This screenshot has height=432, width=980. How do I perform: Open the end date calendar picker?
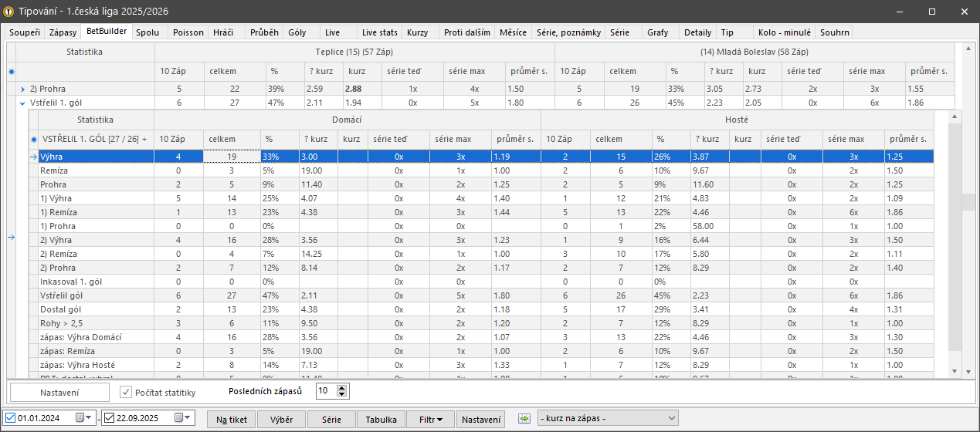pos(179,418)
